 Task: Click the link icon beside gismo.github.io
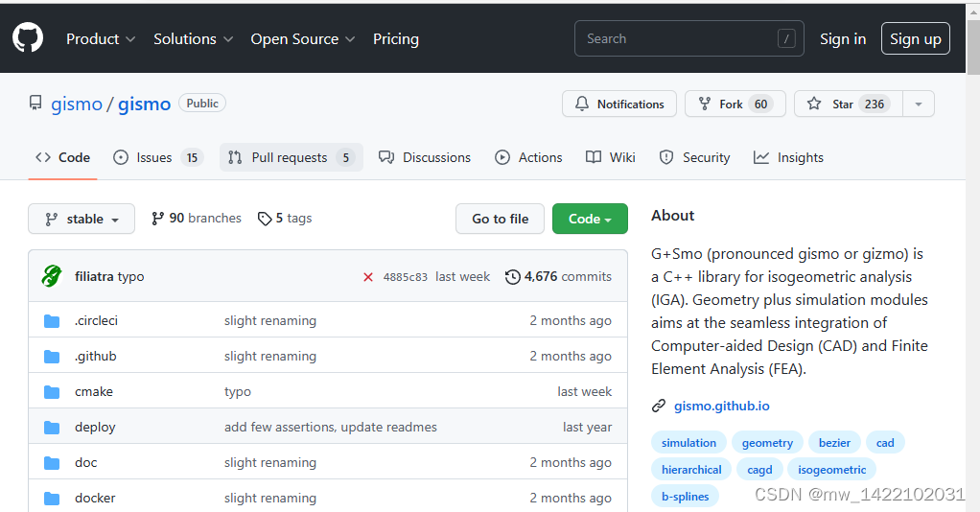(659, 406)
